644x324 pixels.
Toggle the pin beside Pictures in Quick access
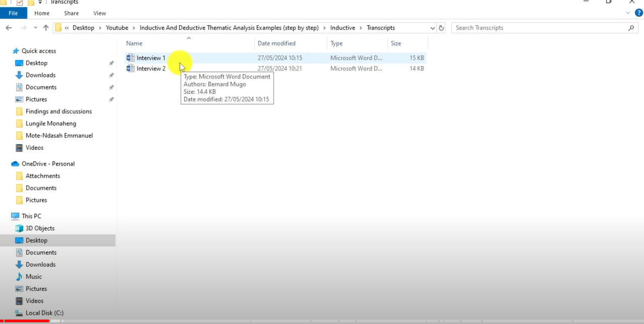tap(111, 99)
